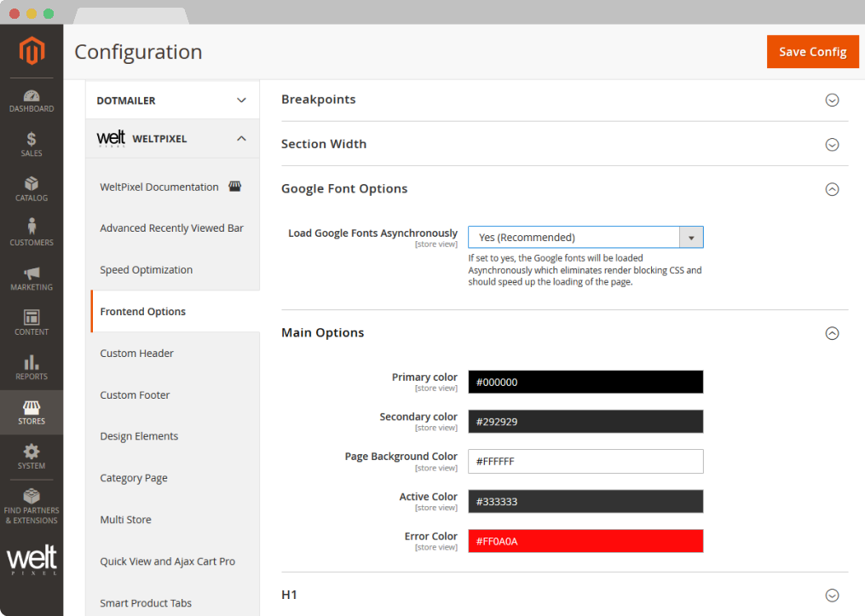Image resolution: width=865 pixels, height=616 pixels.
Task: Collapse the Google Font Options section
Action: (832, 189)
